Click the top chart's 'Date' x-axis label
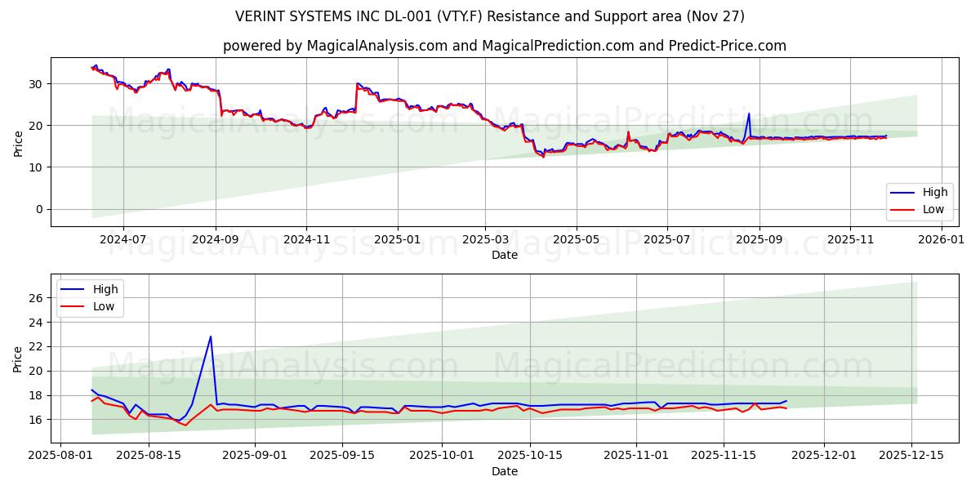This screenshot has height=490, width=980. pos(504,255)
